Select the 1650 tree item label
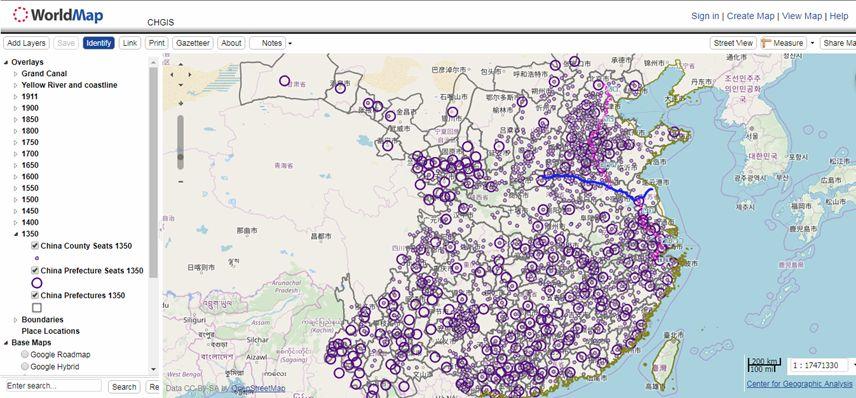This screenshot has height=398, width=856. pos(30,165)
